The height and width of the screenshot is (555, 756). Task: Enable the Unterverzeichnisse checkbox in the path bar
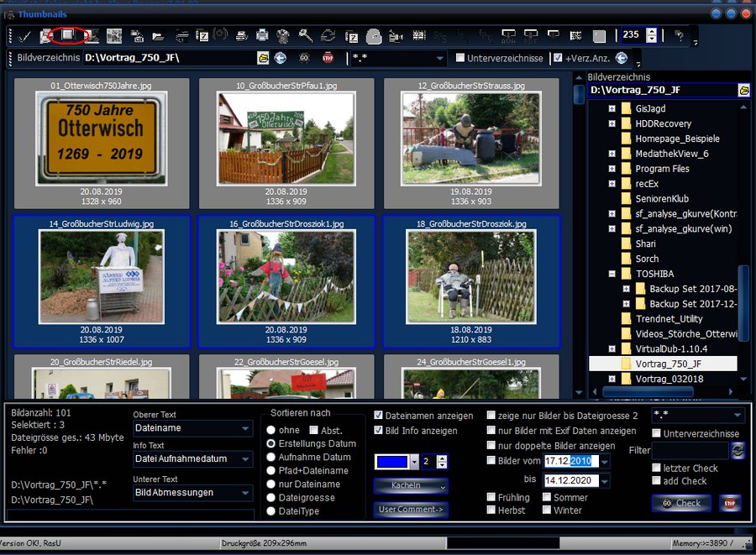point(460,58)
